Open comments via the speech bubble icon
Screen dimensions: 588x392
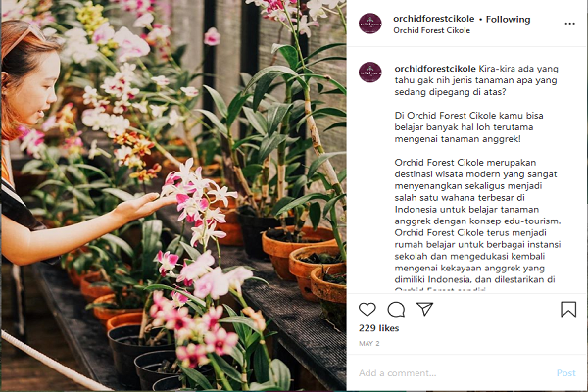click(396, 310)
